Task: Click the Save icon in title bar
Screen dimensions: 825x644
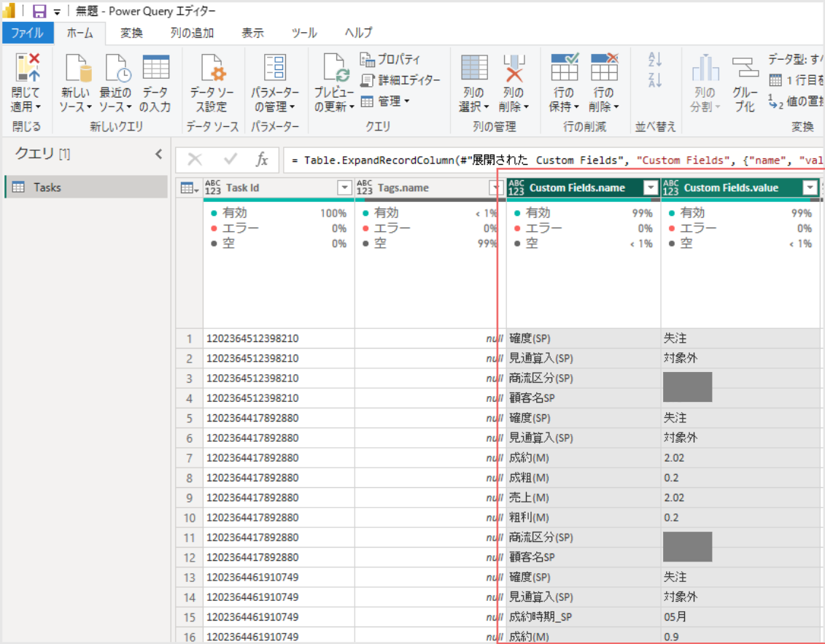Action: pos(39,11)
